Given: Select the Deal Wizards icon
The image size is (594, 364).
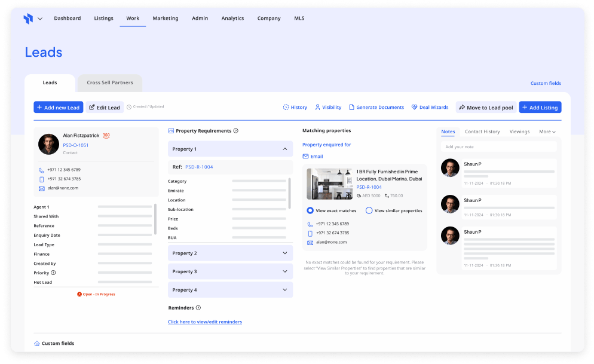Looking at the screenshot, I should [414, 107].
